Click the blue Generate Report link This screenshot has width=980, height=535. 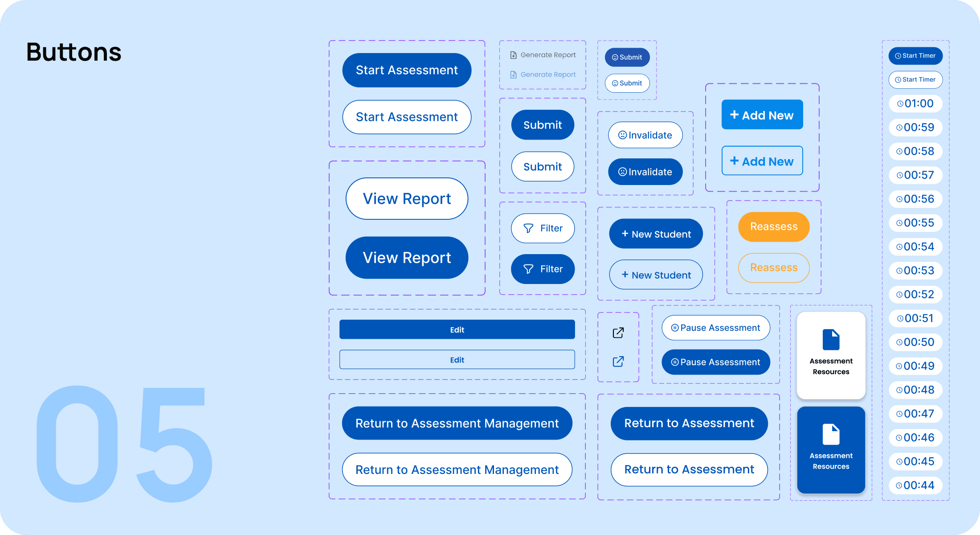click(x=543, y=74)
